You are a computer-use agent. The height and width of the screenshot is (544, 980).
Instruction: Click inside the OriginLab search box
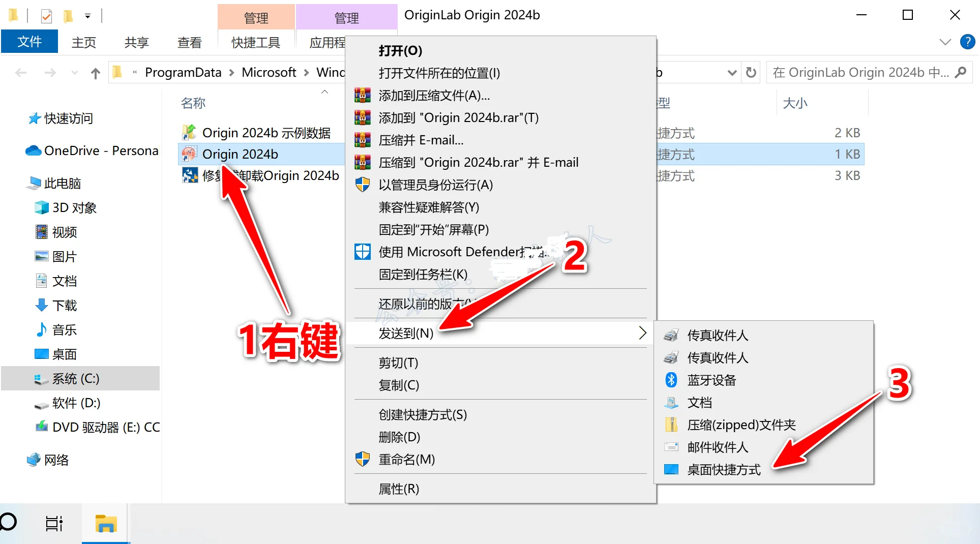pyautogui.click(x=859, y=72)
